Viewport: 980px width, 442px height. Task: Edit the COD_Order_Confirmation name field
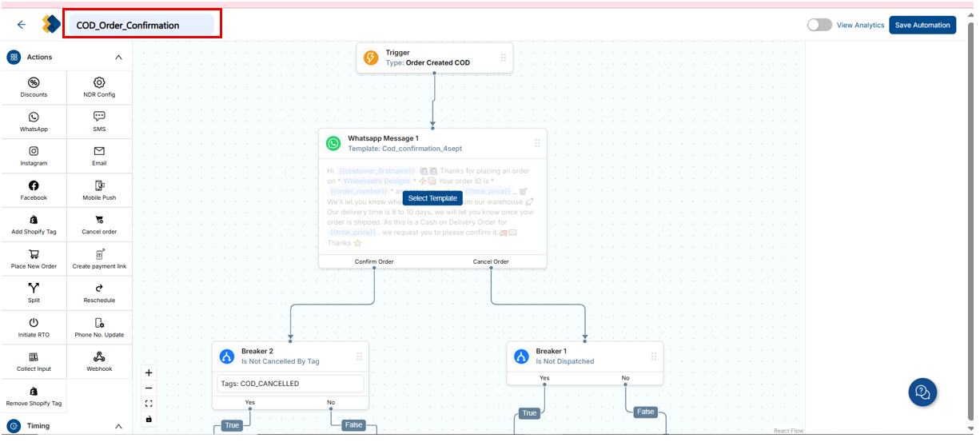[141, 25]
